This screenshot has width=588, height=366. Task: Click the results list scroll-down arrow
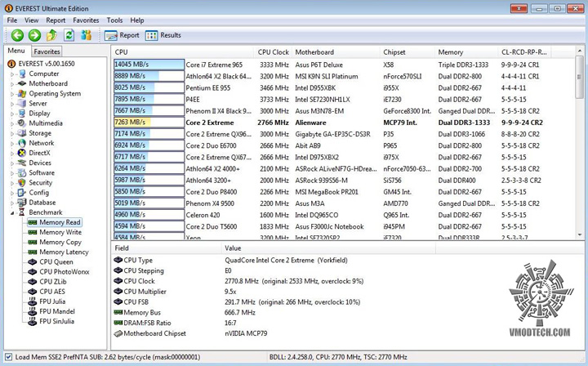pyautogui.click(x=579, y=234)
